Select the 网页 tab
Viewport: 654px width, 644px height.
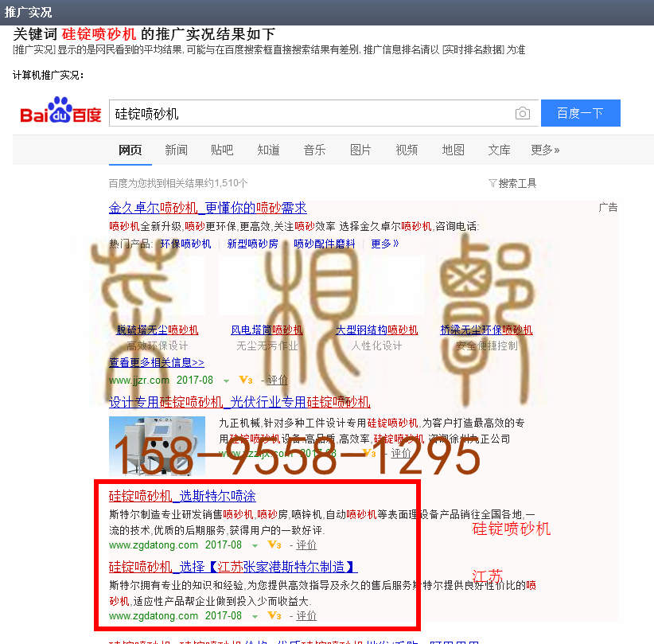pyautogui.click(x=130, y=150)
